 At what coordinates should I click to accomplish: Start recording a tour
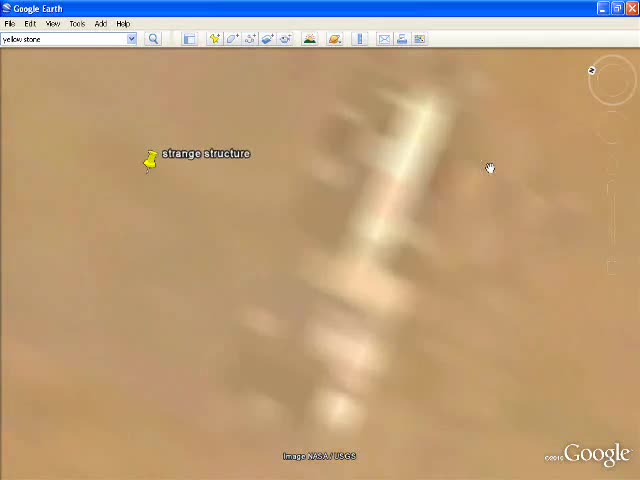(x=286, y=39)
